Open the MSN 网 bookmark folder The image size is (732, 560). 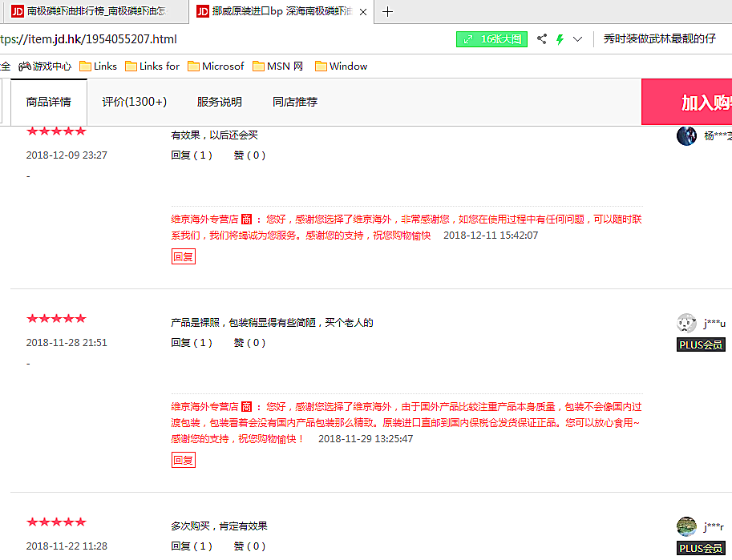278,66
